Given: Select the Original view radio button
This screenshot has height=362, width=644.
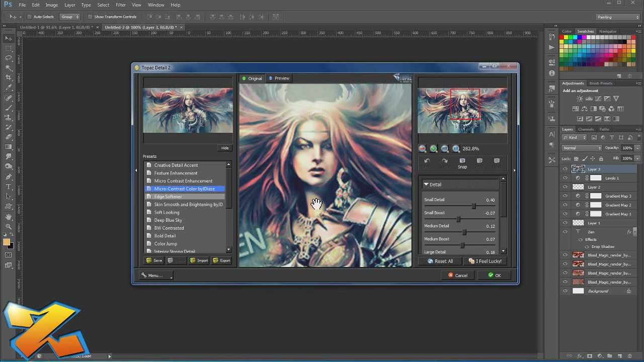Looking at the screenshot, I should (244, 78).
